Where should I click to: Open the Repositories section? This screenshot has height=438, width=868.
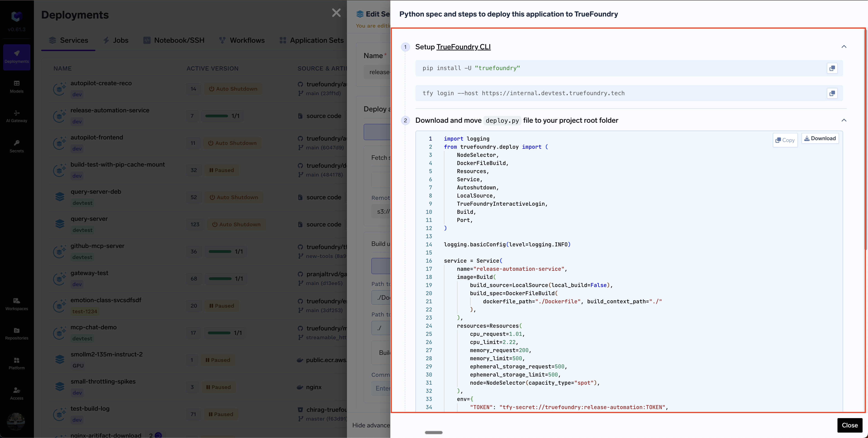pyautogui.click(x=16, y=334)
